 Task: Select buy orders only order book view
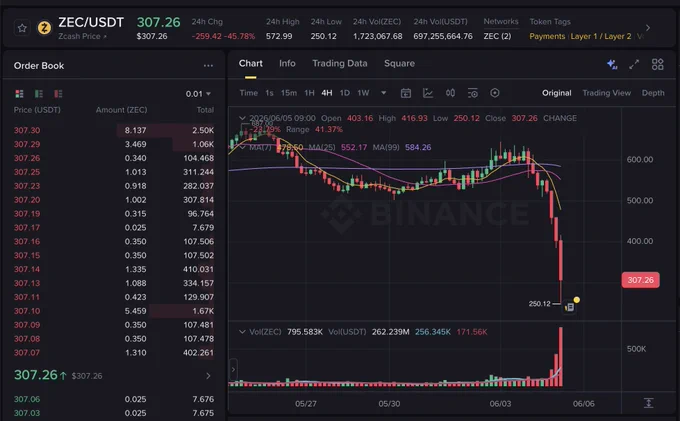39,94
